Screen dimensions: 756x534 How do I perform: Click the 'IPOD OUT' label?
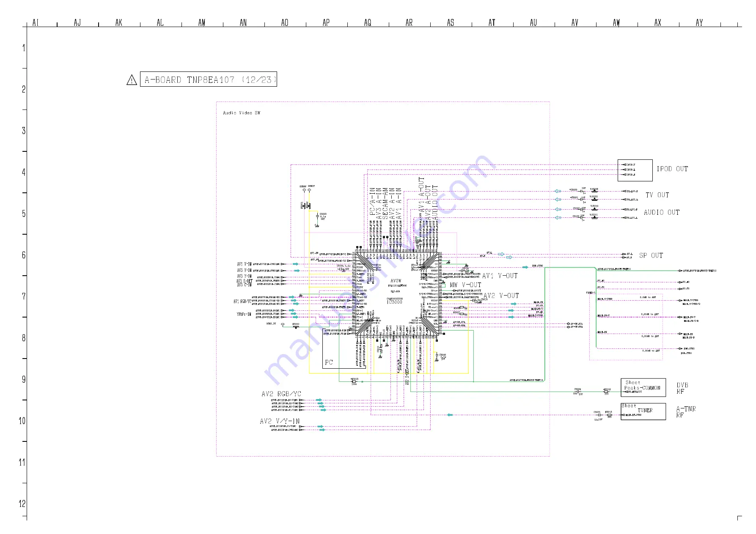[x=672, y=169]
